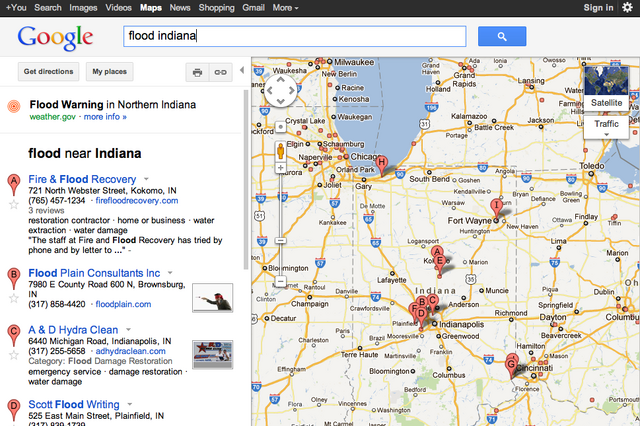Viewport: 640px width, 426px height.
Task: Click map marker A near Kokomo
Action: pos(437,252)
